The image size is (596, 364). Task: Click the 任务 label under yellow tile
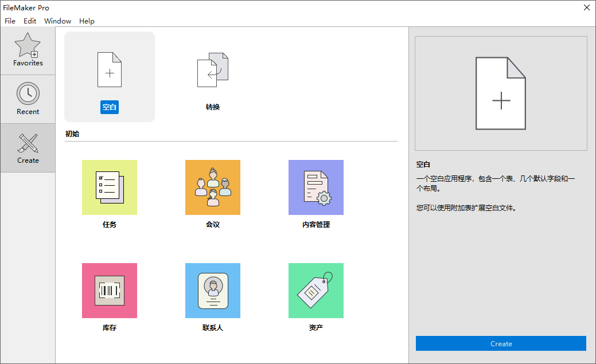[110, 225]
